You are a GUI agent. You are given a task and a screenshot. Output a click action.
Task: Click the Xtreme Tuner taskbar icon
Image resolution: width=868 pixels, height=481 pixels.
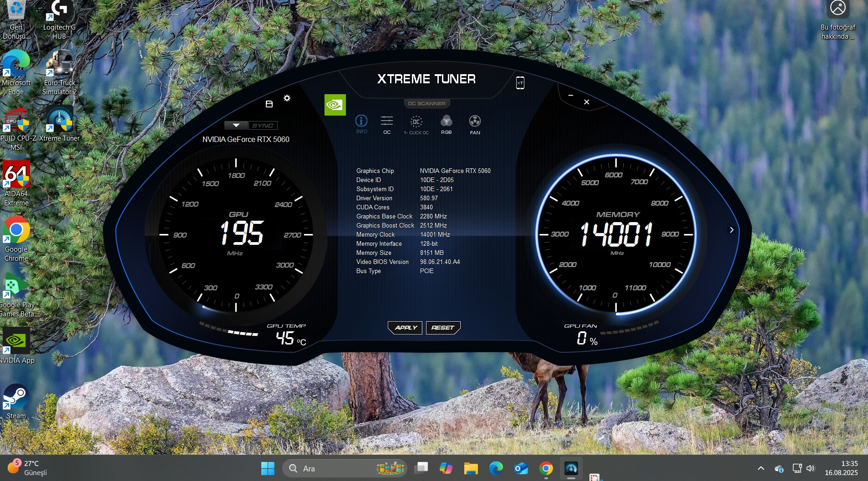[x=571, y=468]
